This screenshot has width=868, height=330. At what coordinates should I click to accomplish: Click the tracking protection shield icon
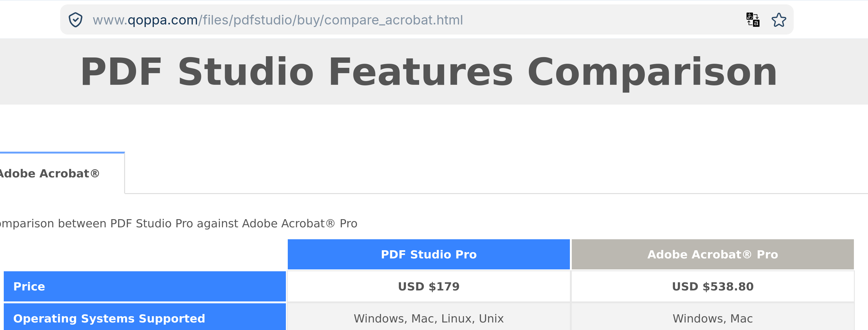pos(76,20)
